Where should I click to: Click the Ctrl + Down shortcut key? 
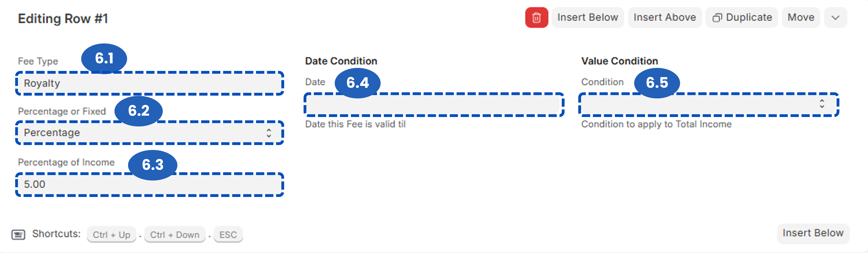coord(174,235)
